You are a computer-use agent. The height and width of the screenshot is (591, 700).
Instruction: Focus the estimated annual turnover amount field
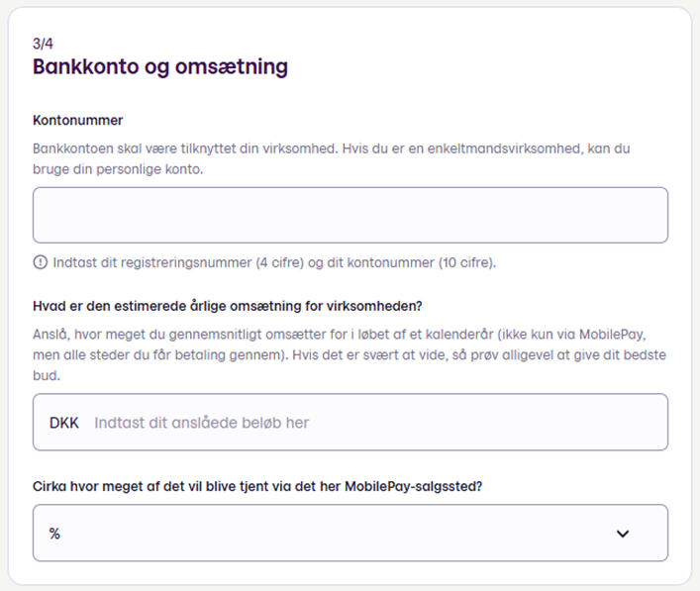[x=350, y=422]
